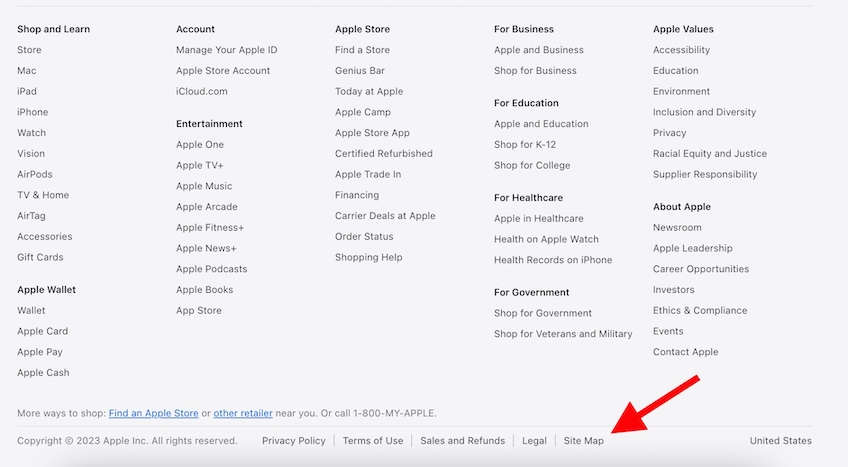Open Apple Podcasts link
Image resolution: width=848 pixels, height=467 pixels.
[x=211, y=269]
